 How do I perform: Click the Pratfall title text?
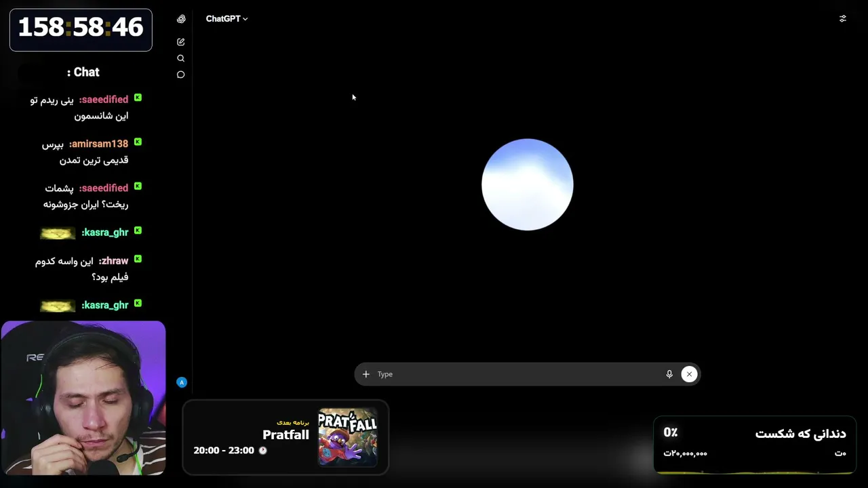(x=285, y=435)
